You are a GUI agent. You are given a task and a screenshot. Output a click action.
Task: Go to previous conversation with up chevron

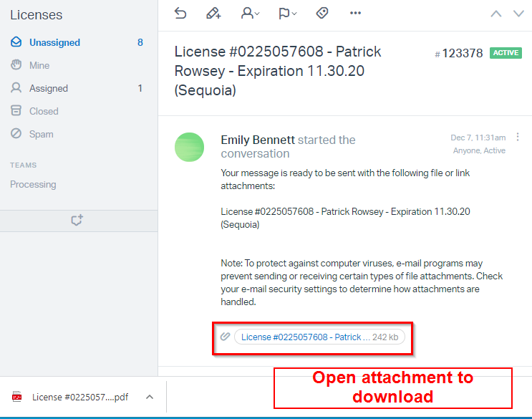(496, 14)
